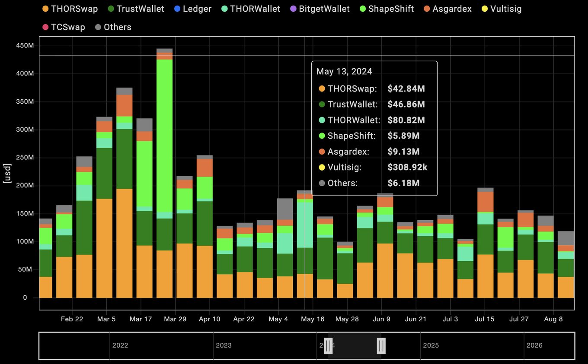Toggle THORSwap series in the legend
The width and height of the screenshot is (588, 364).
pos(70,9)
